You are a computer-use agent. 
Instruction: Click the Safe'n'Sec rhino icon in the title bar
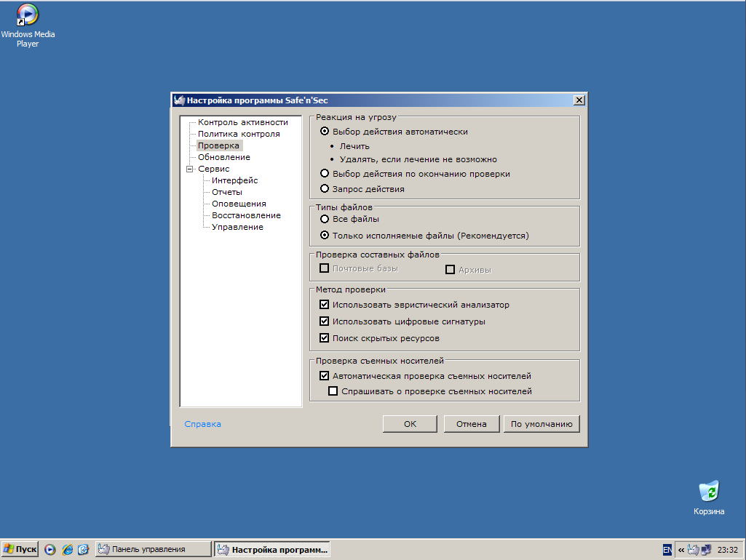click(x=179, y=100)
